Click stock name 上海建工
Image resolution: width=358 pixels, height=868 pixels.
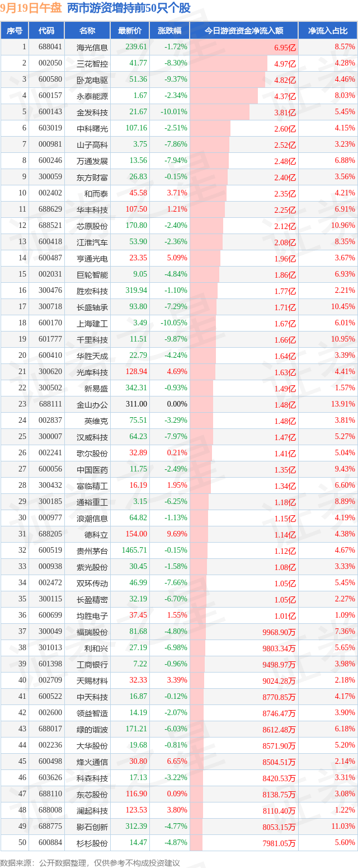tap(92, 324)
